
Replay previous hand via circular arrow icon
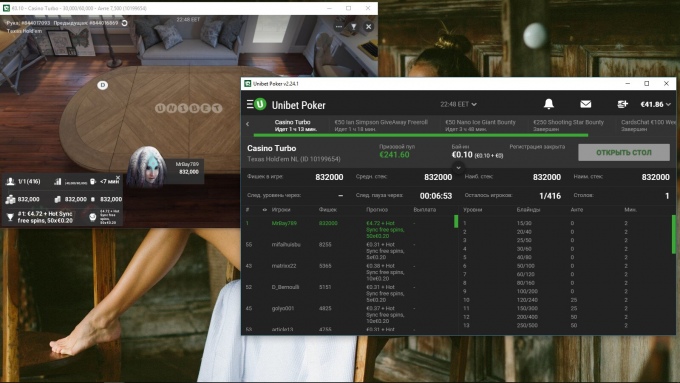tap(124, 23)
